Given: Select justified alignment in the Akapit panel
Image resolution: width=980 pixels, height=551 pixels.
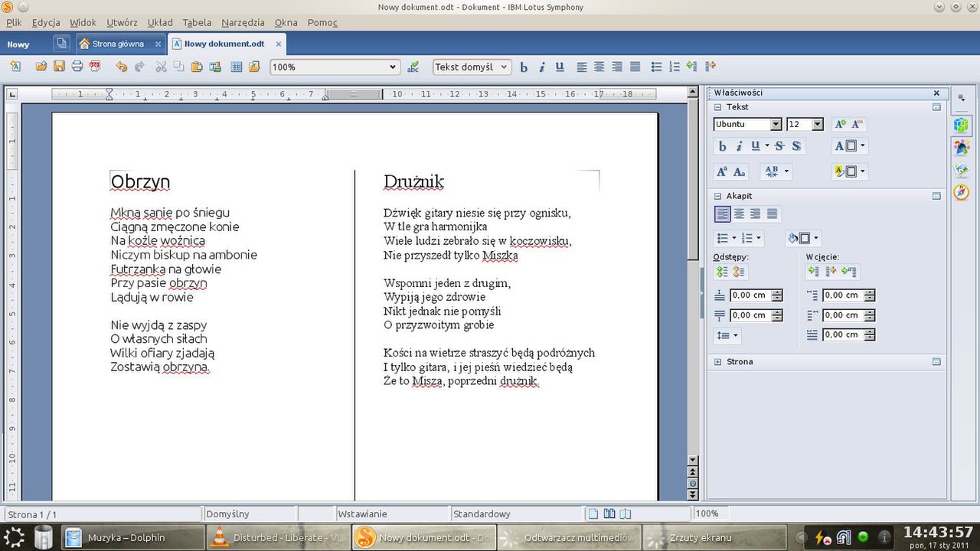Looking at the screenshot, I should click(773, 214).
